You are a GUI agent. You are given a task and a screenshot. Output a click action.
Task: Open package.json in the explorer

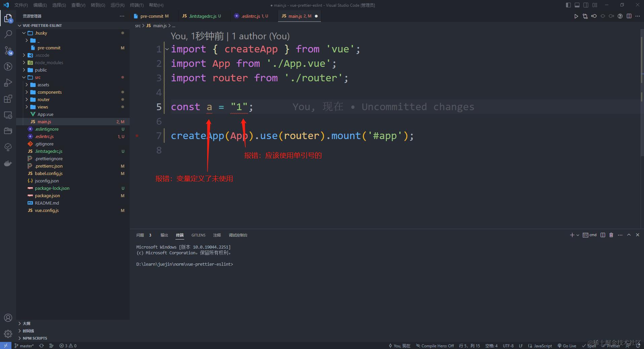click(73, 195)
